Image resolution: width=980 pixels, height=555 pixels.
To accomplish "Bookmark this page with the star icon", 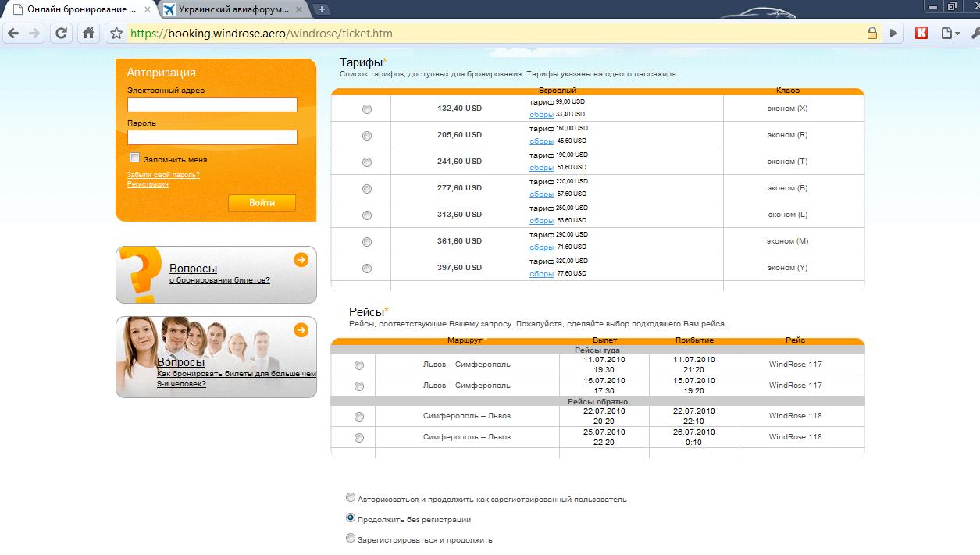I will [116, 34].
